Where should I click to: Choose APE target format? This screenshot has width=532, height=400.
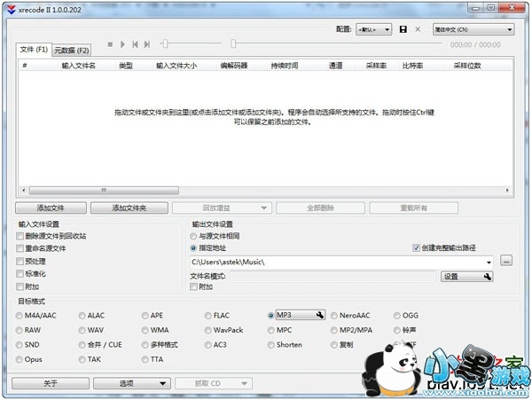[145, 316]
